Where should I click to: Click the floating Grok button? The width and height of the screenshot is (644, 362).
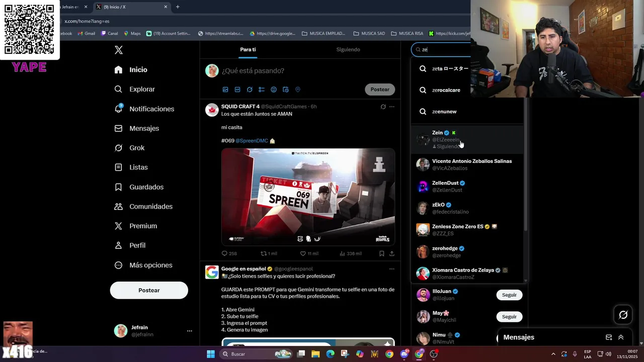click(623, 315)
